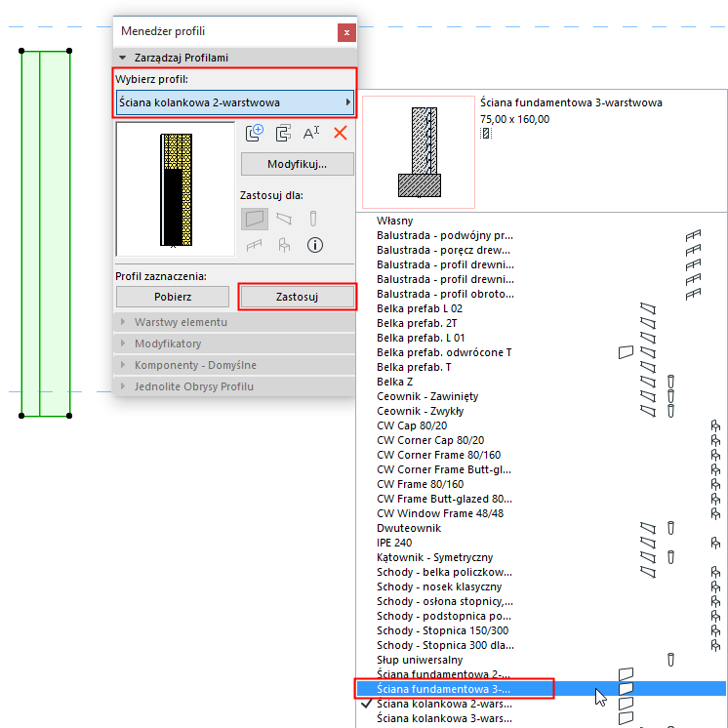Pick Kątownik - Symetryczny
The width and height of the screenshot is (728, 728).
pos(541,557)
